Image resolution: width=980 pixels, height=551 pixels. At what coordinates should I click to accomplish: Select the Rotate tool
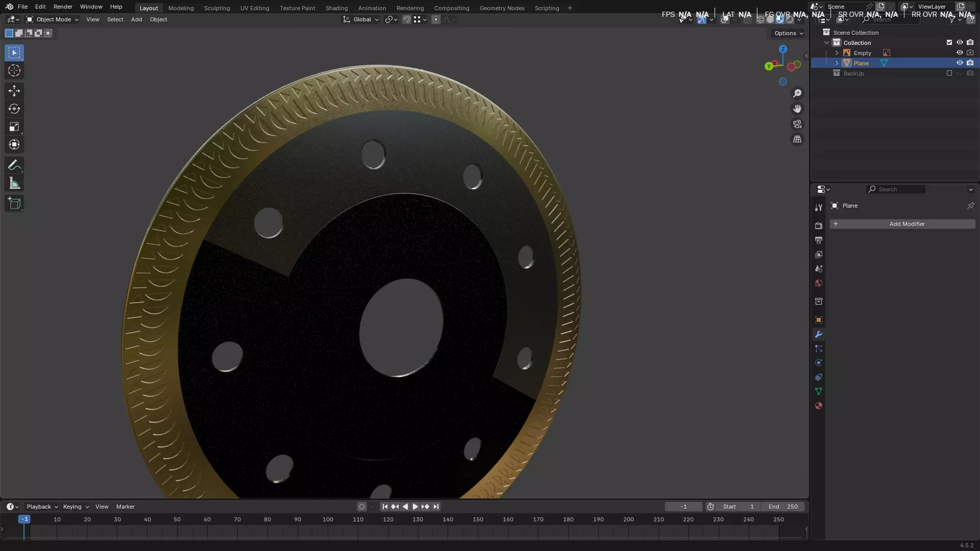14,109
